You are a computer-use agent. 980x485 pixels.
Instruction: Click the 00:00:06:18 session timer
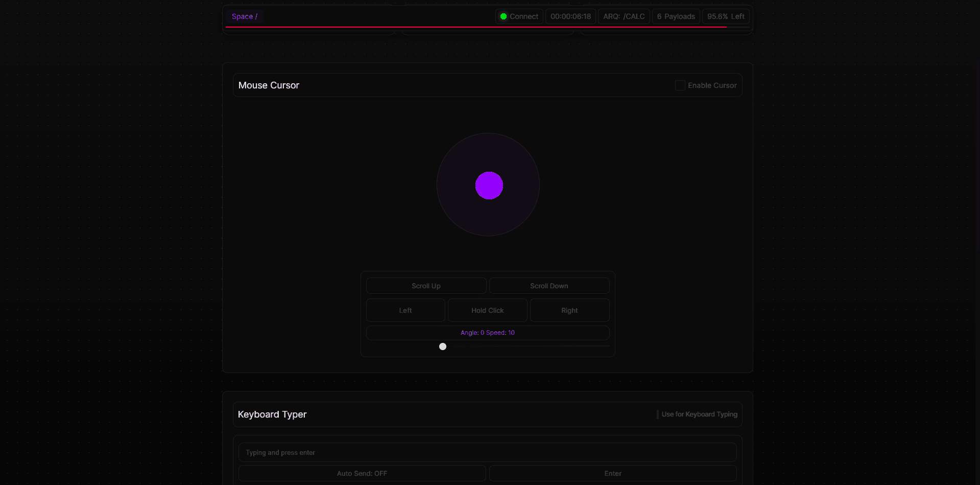pos(570,16)
